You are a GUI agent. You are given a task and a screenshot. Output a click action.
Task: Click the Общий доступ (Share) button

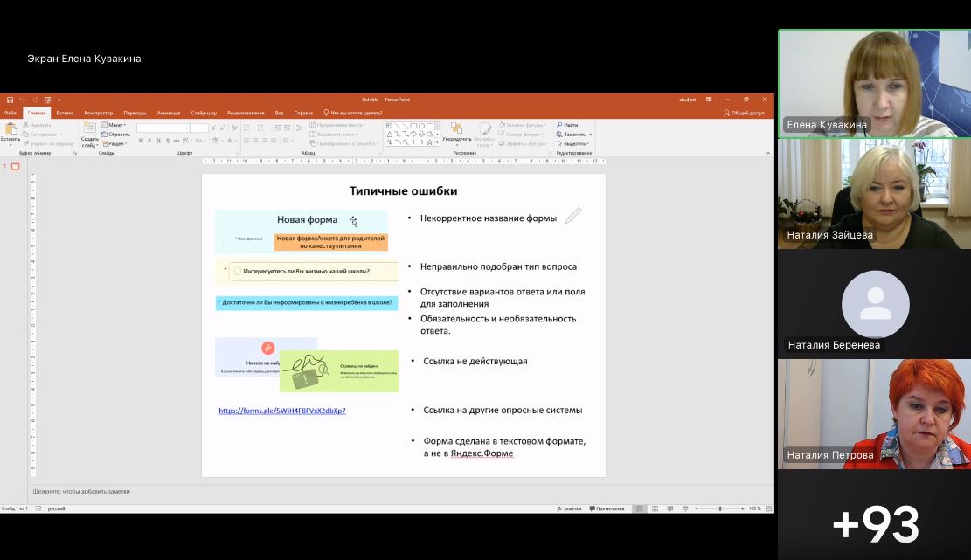[x=745, y=114]
